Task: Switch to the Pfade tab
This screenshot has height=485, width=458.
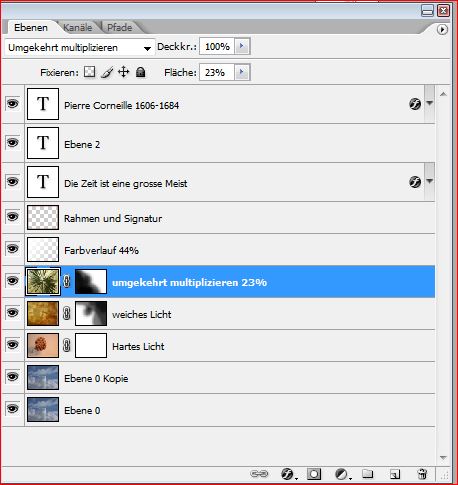Action: [x=120, y=27]
